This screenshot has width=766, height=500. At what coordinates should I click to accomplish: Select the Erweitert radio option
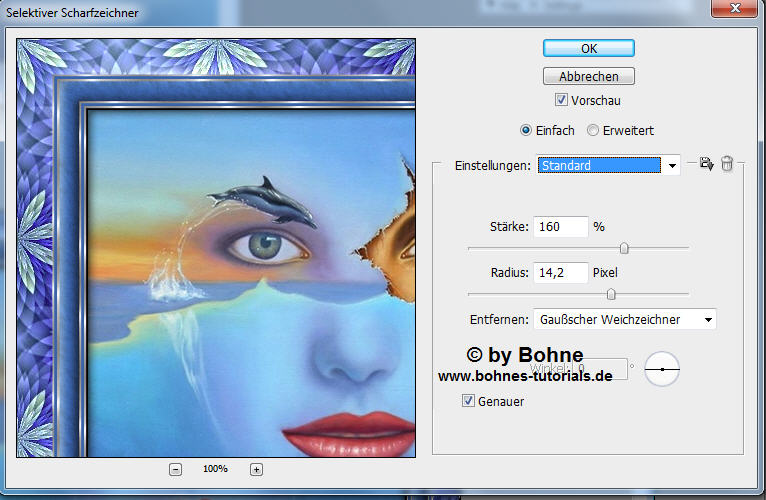tap(593, 130)
